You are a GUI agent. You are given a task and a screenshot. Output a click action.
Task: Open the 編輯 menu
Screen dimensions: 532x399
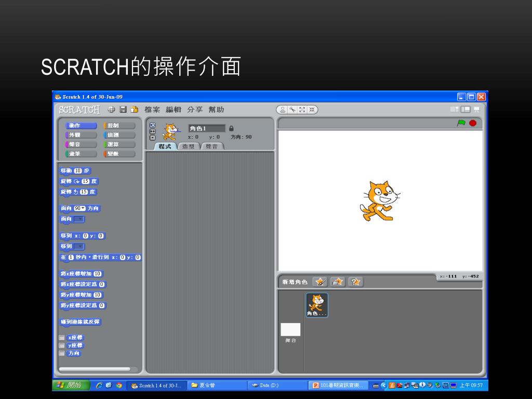174,110
